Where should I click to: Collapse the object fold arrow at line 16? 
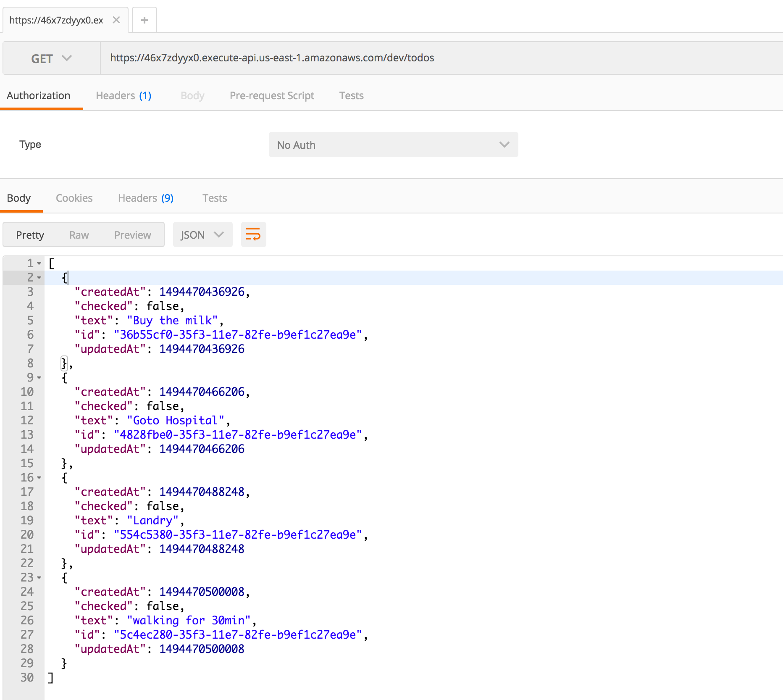pos(39,478)
